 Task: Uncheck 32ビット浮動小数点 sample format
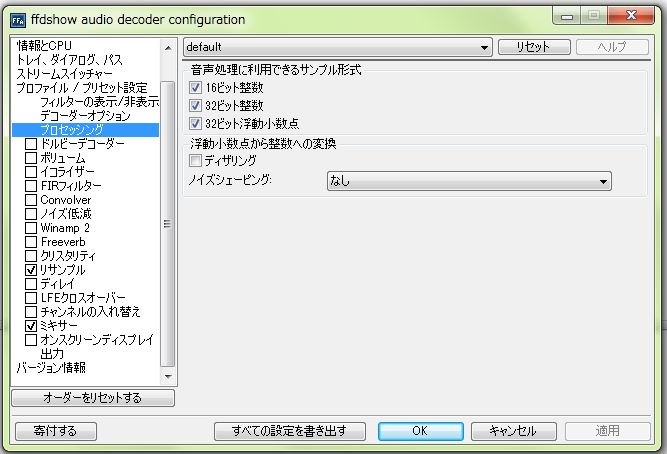point(195,123)
